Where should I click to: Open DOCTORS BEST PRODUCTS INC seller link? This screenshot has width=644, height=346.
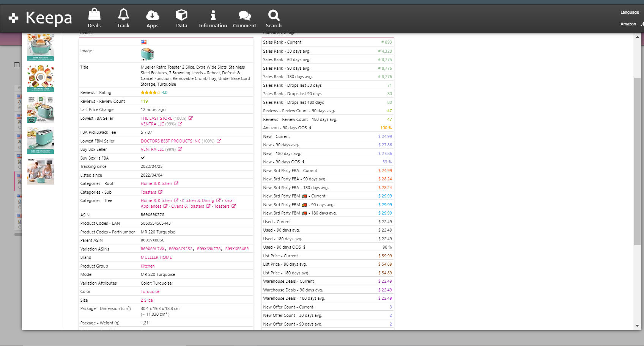coord(170,141)
